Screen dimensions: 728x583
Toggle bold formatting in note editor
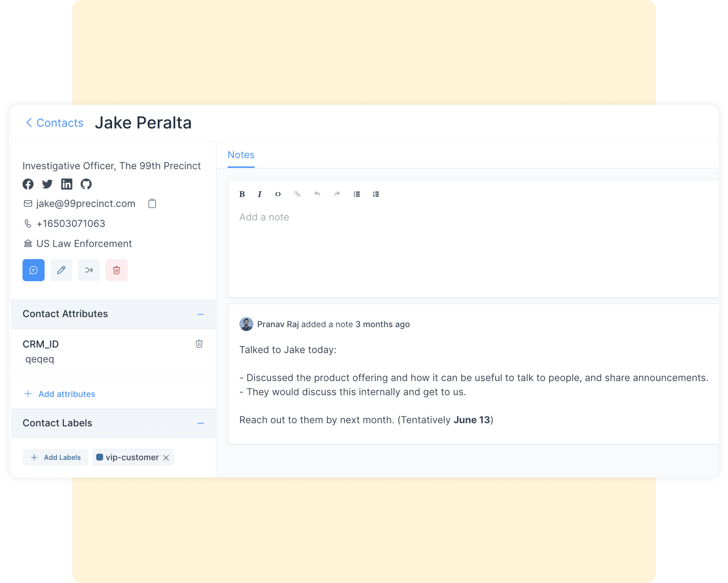(242, 194)
